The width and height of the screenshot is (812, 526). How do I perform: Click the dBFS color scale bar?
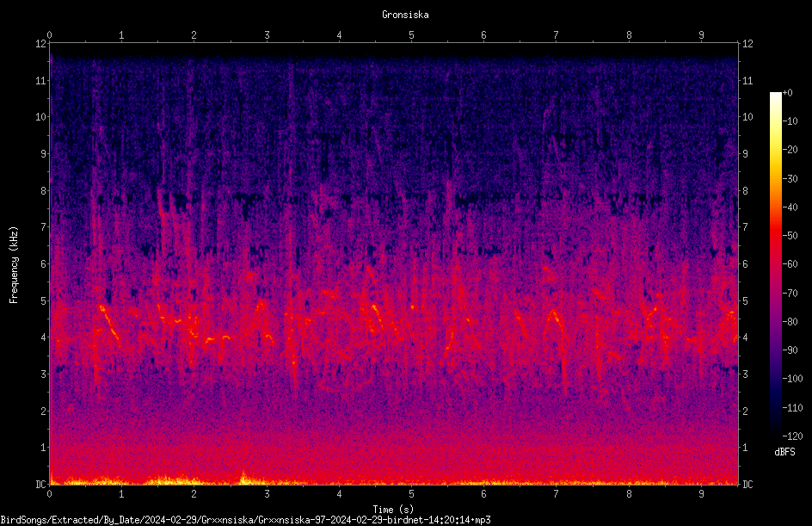(x=775, y=264)
